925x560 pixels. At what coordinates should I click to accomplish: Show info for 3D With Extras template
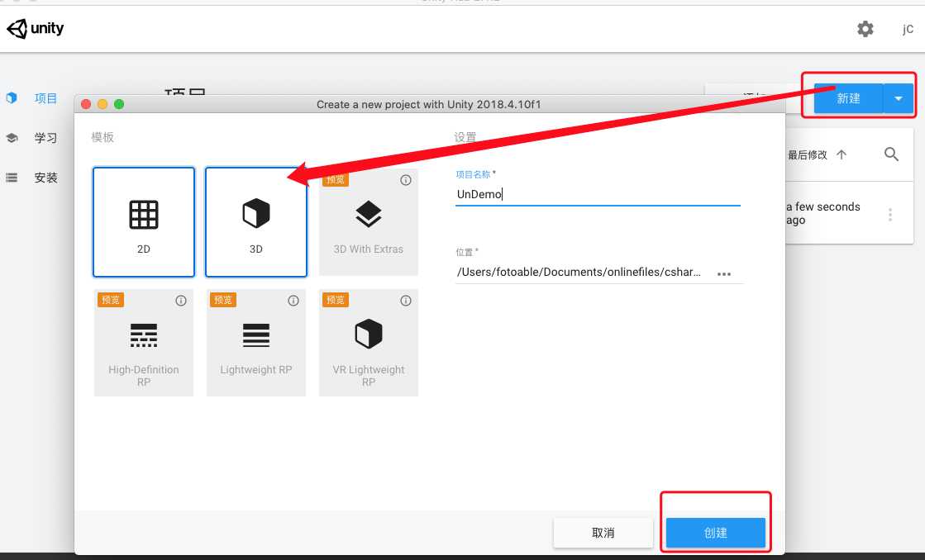coord(406,180)
